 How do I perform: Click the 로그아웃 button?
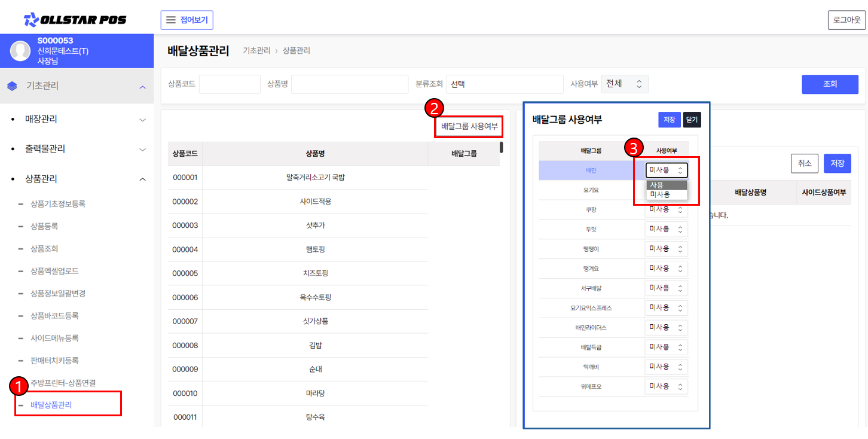[x=846, y=20]
